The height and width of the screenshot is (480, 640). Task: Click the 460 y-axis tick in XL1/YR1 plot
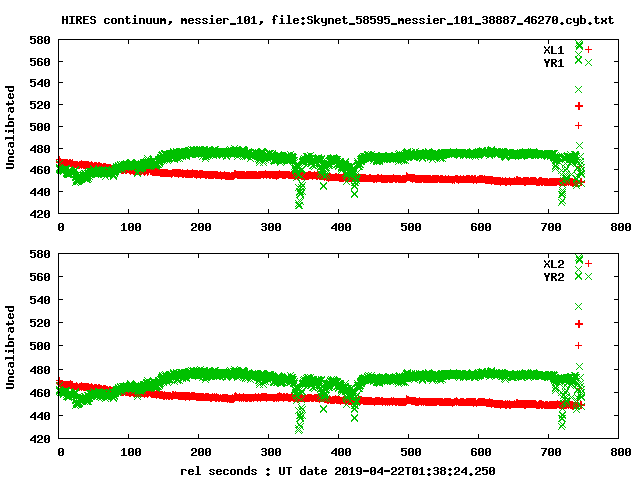40,170
